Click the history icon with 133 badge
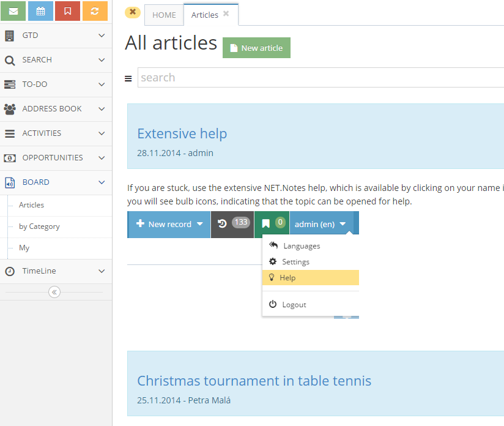Viewport: 504px width, 426px height. tap(222, 223)
